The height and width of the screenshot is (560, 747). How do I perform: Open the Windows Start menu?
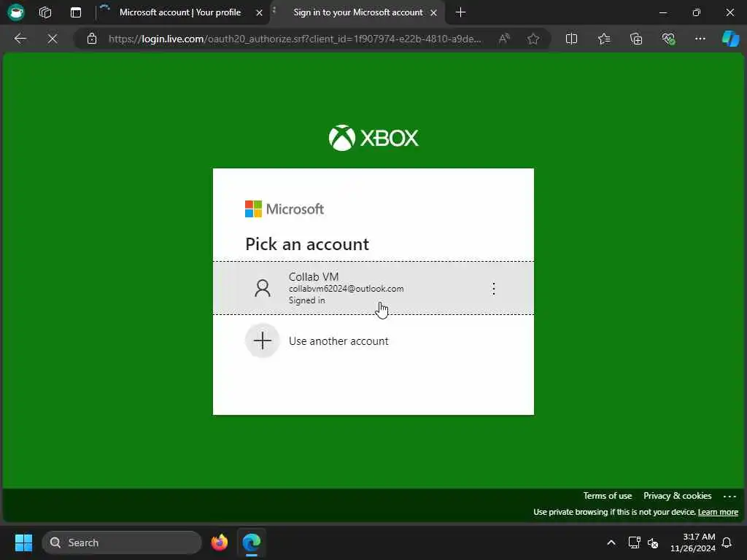click(23, 542)
